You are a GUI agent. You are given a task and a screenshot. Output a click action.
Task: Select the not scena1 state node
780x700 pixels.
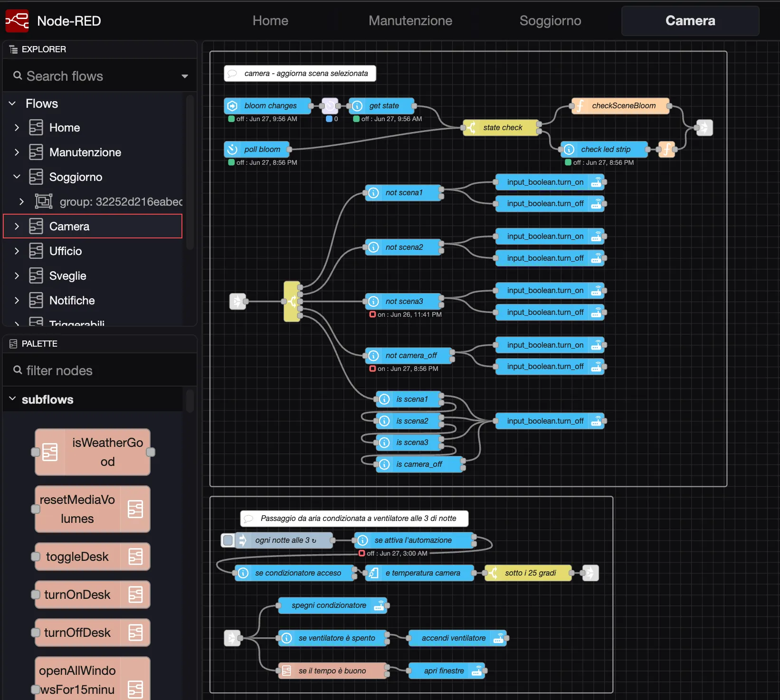(403, 193)
